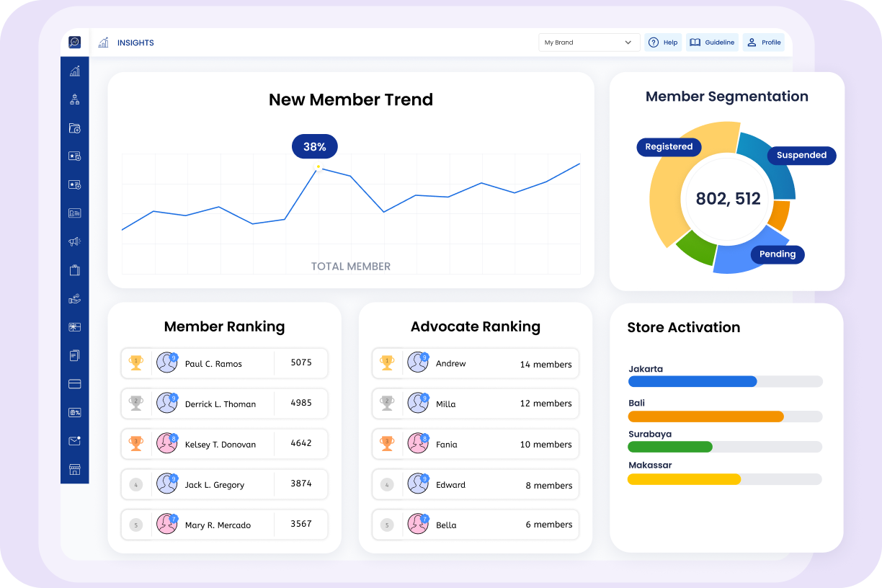
Task: Click the folder with plus sidebar icon
Action: [74, 128]
